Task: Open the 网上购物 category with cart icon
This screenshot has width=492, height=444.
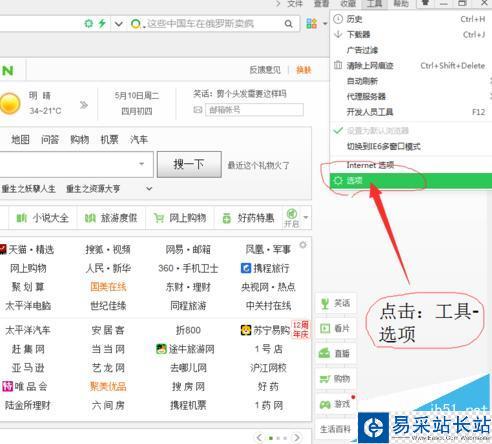Action: pos(180,218)
